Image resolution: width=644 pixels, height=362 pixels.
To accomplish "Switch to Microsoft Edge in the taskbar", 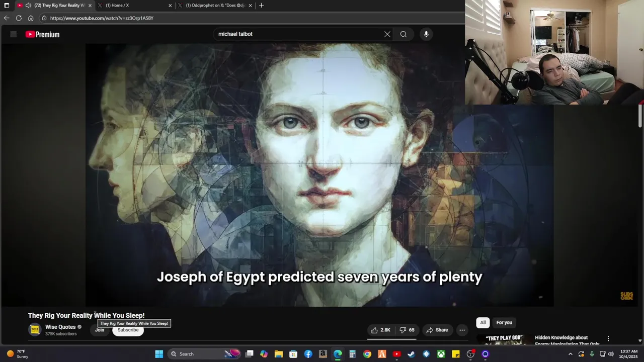I will [x=338, y=354].
